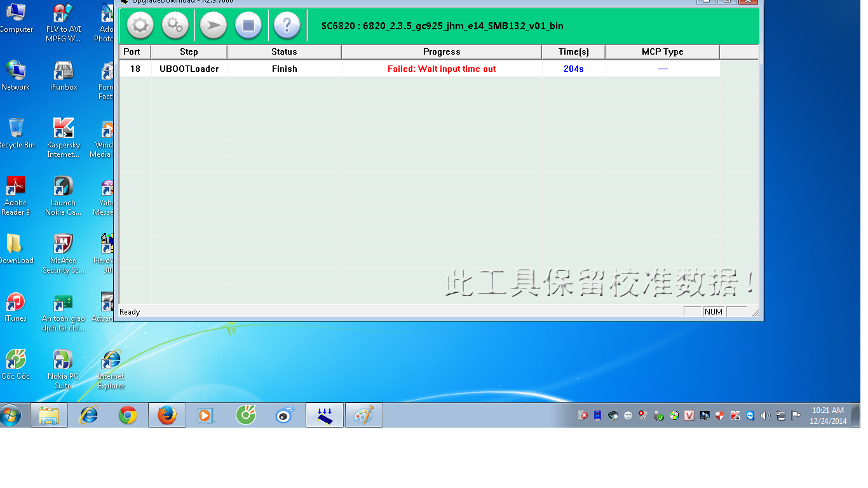Open Load Packet gear icon in toolbar
This screenshot has width=868, height=488.
click(140, 26)
